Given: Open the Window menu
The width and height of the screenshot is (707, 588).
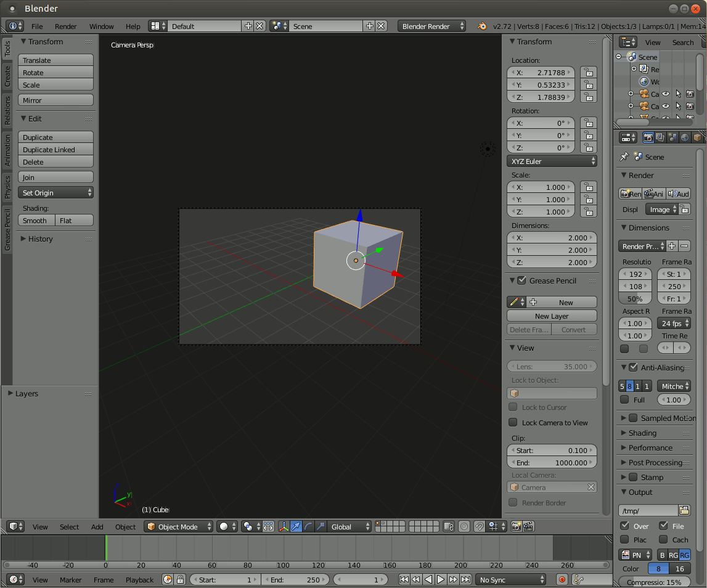Looking at the screenshot, I should [102, 27].
